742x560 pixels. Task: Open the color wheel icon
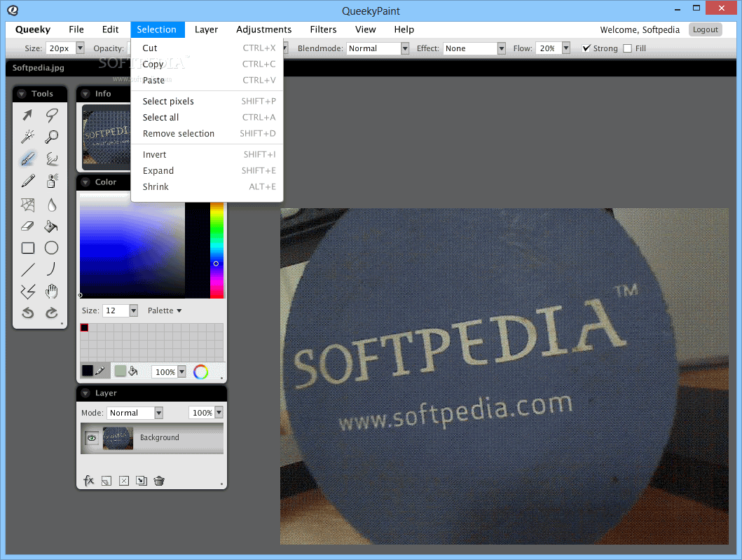200,372
